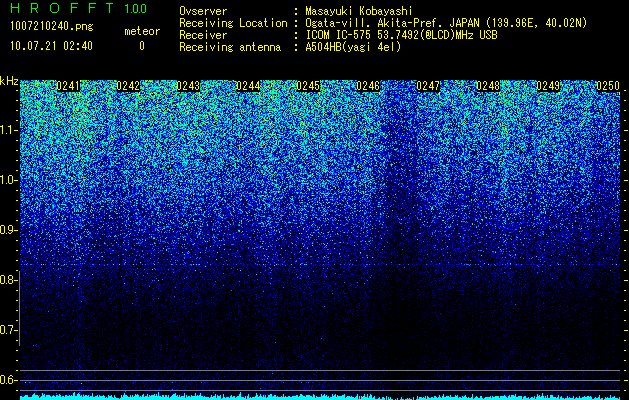Click the 0.7 frequency axis label

(8, 330)
